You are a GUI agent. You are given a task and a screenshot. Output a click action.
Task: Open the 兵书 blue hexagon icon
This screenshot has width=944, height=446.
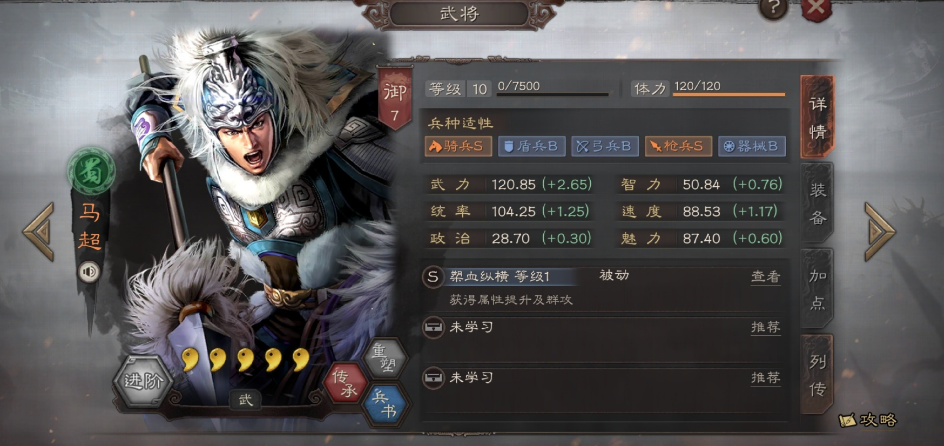(386, 405)
